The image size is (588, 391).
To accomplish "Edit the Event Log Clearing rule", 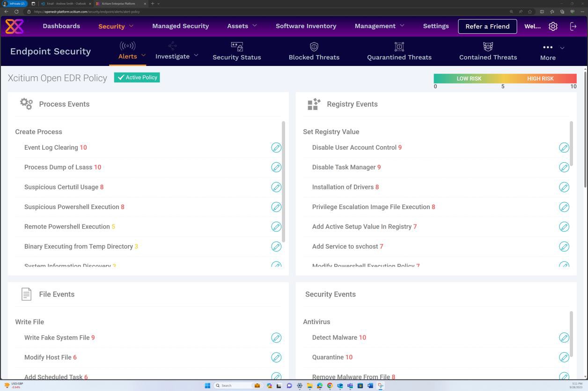I will (x=277, y=147).
